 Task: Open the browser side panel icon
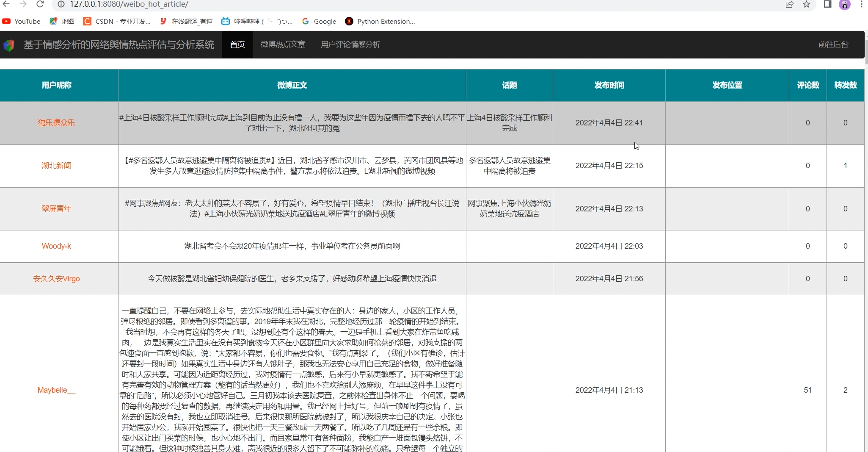827,4
